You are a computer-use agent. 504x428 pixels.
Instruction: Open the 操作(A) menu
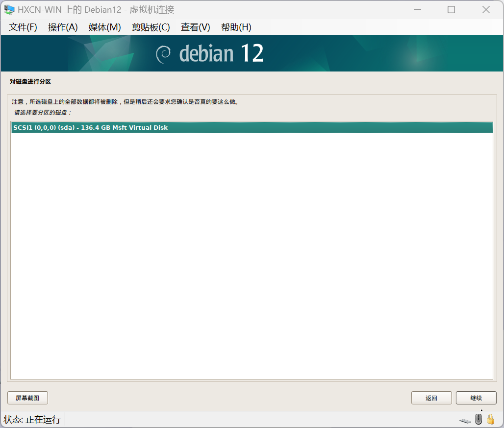click(x=63, y=27)
